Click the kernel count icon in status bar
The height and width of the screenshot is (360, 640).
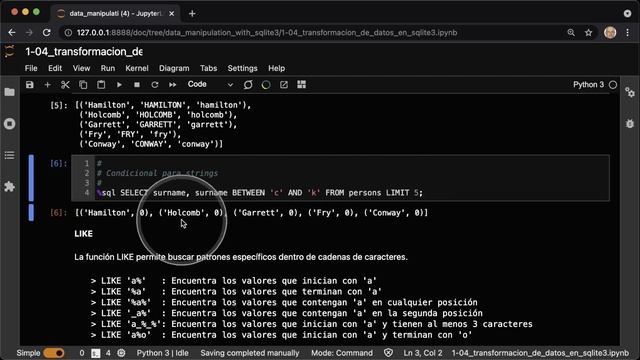pos(121,353)
